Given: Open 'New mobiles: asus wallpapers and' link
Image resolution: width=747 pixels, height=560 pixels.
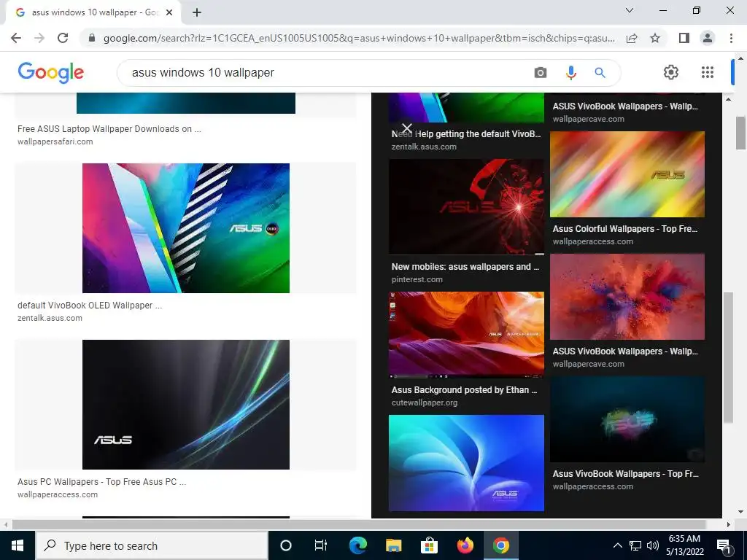Looking at the screenshot, I should 465,267.
